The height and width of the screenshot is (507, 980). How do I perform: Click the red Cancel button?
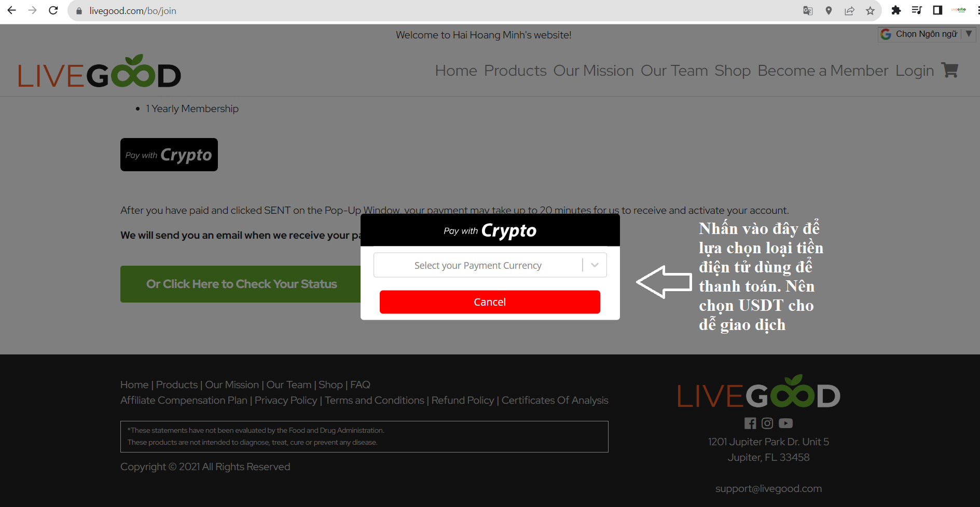point(490,302)
